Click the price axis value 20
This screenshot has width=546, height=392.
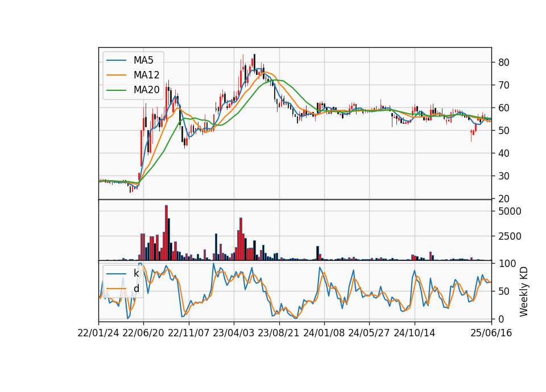point(503,199)
